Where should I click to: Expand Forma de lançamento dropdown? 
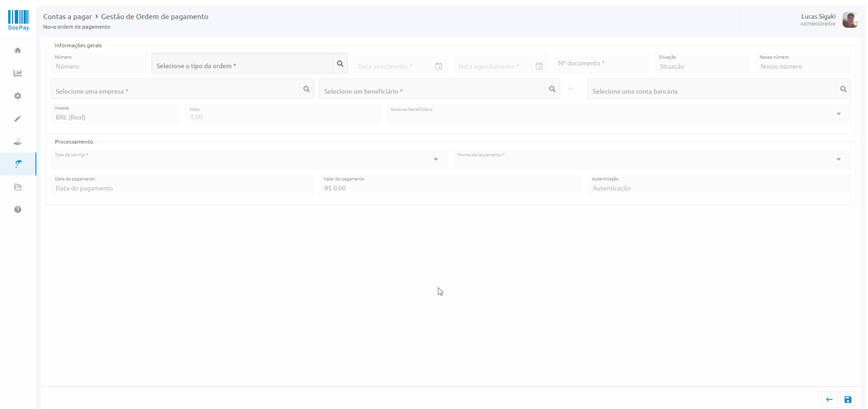838,160
